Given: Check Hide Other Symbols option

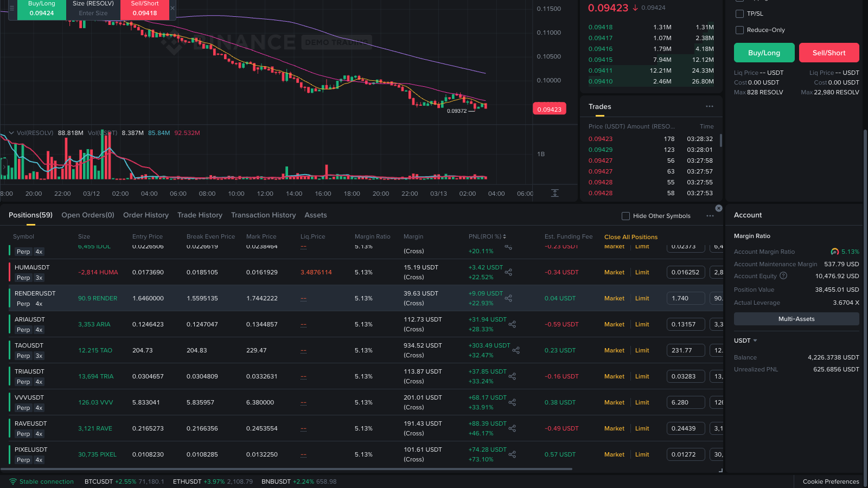Looking at the screenshot, I should pos(626,216).
